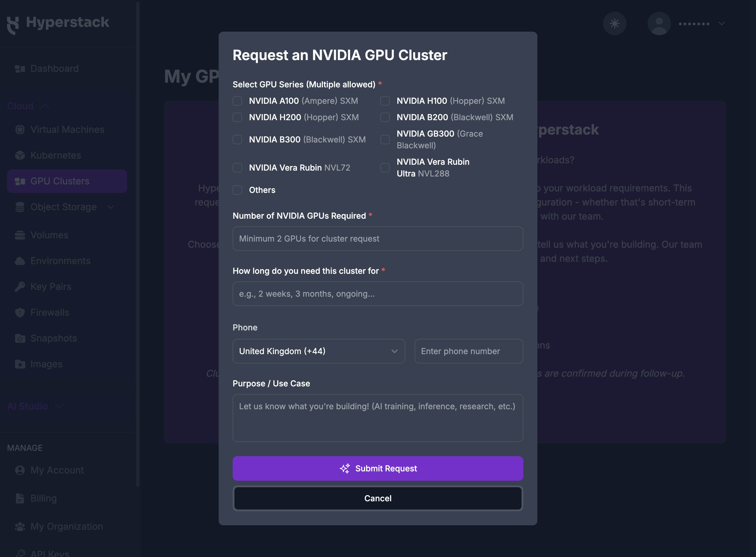756x557 pixels.
Task: Click the Dashboard sidebar icon
Action: pyautogui.click(x=20, y=69)
